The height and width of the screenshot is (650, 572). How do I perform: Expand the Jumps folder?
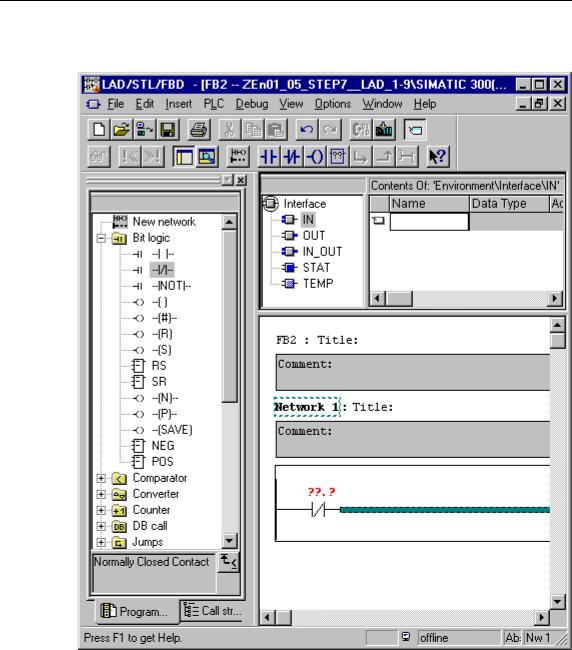coord(101,543)
